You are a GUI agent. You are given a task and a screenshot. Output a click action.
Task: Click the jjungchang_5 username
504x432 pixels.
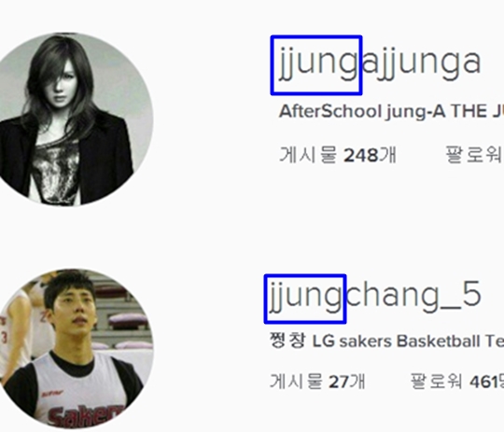click(375, 297)
